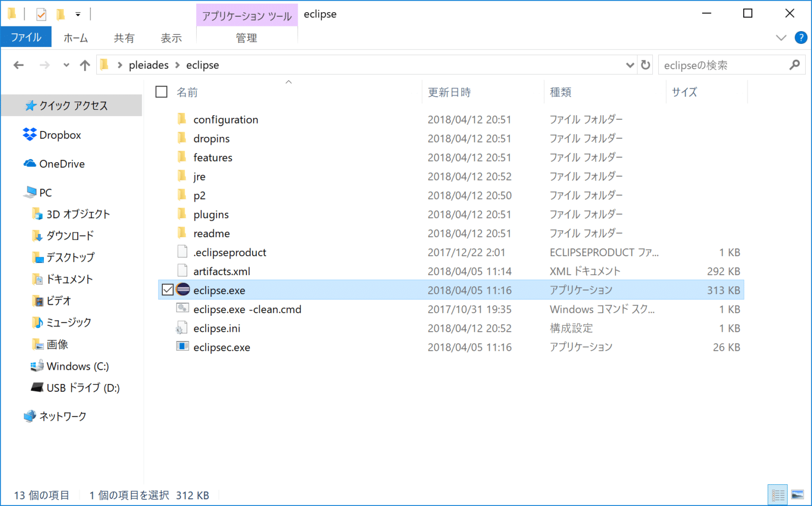This screenshot has width=812, height=506.
Task: Open the ファイル menu
Action: [25, 37]
